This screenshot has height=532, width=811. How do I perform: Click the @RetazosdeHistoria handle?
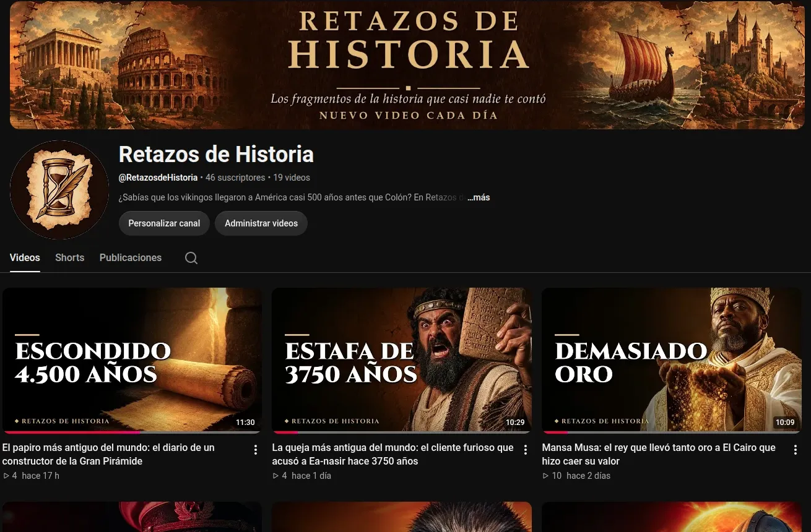click(x=158, y=178)
